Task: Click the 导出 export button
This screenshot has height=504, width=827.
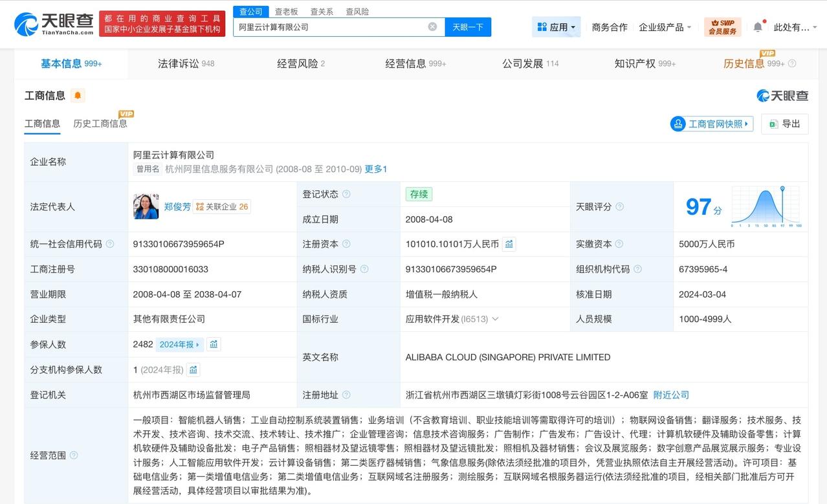Action: point(784,124)
